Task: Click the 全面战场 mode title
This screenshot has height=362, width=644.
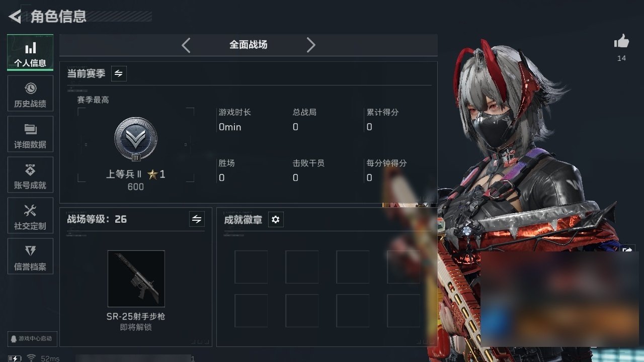Action: click(x=249, y=45)
